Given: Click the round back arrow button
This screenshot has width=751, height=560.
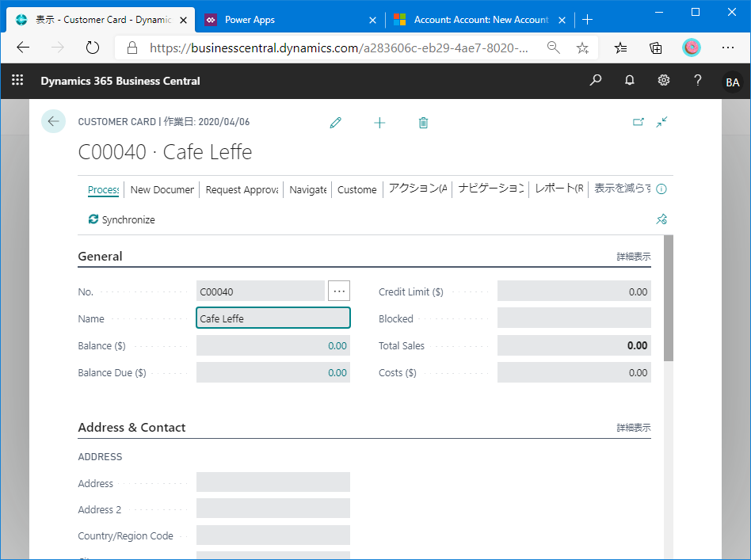Looking at the screenshot, I should [x=53, y=121].
